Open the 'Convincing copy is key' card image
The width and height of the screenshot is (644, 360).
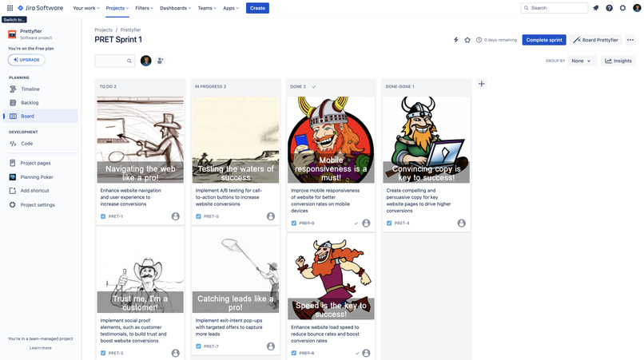427,140
